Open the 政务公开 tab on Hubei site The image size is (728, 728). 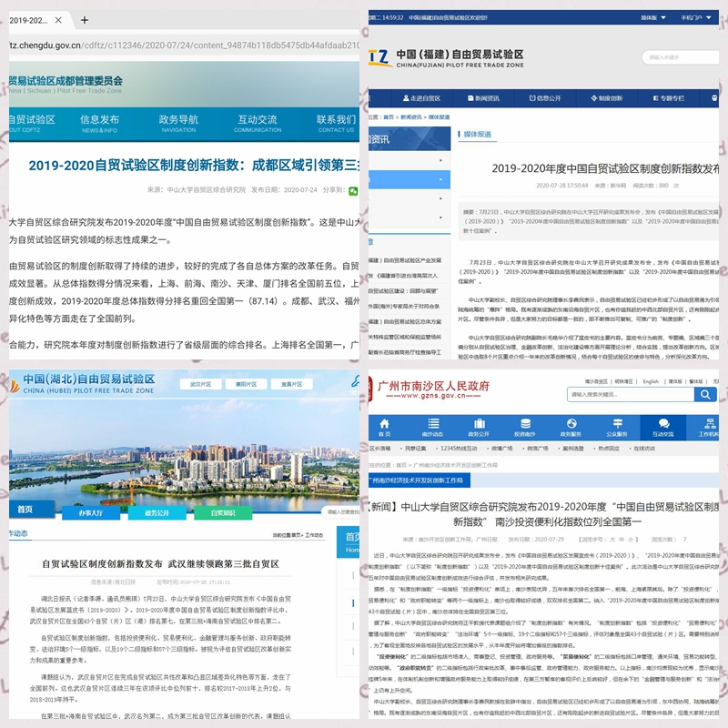click(x=157, y=512)
